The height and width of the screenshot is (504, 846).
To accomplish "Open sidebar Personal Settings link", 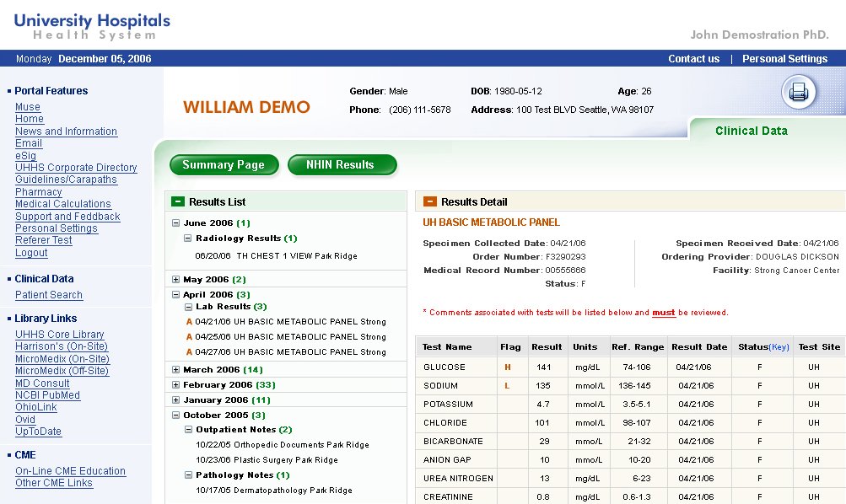I will (57, 228).
